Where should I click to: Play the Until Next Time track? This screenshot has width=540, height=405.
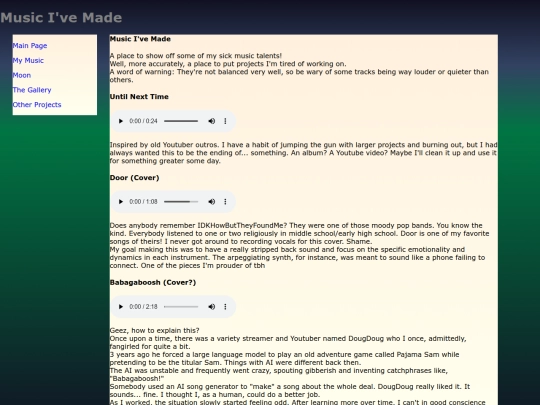[121, 121]
